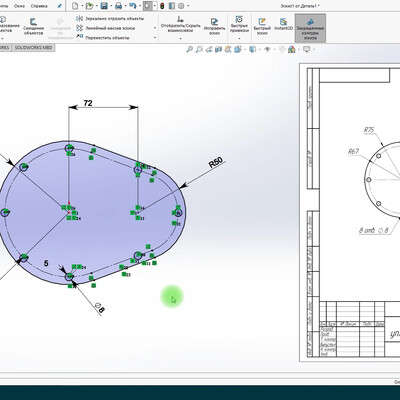Expand the arrow under Quick Snaps
The width and height of the screenshot is (400, 400).
coord(239,38)
